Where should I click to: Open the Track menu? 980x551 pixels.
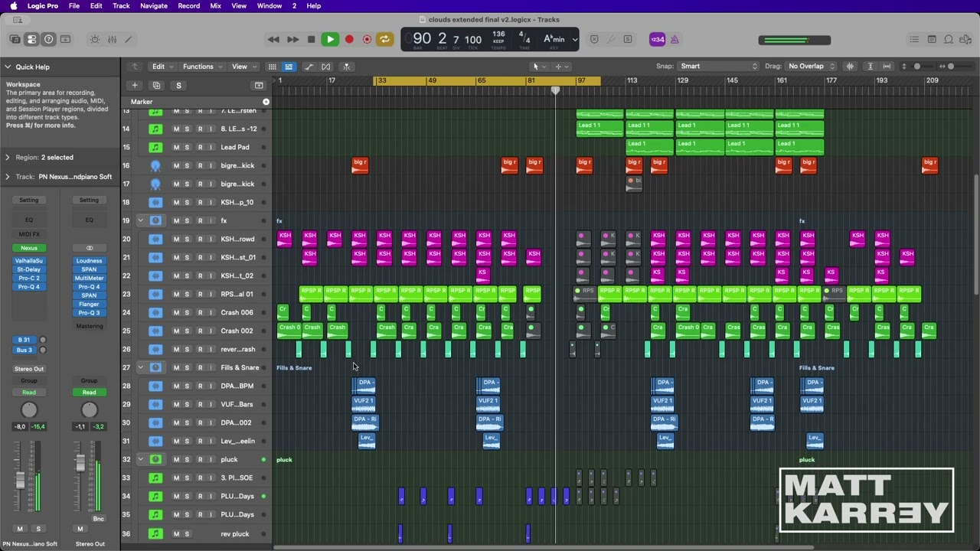(121, 6)
